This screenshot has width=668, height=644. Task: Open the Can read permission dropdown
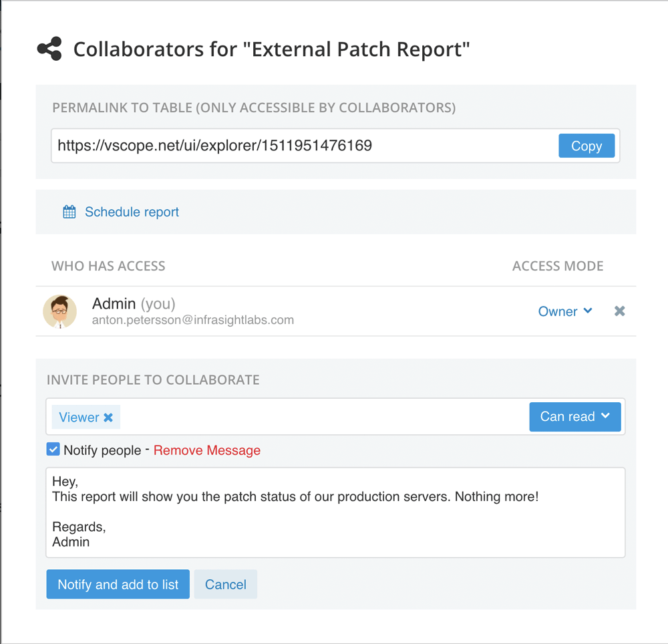coord(574,417)
